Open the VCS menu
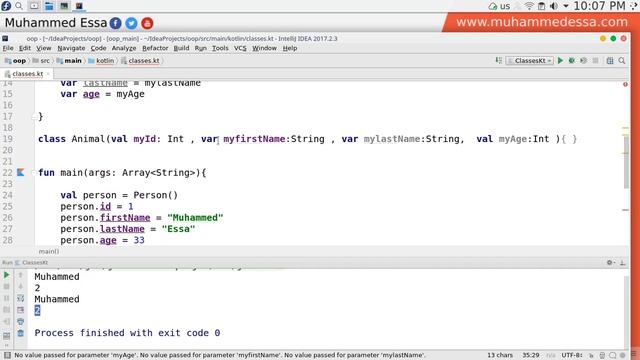Image resolution: width=640 pixels, height=360 pixels. [x=240, y=48]
